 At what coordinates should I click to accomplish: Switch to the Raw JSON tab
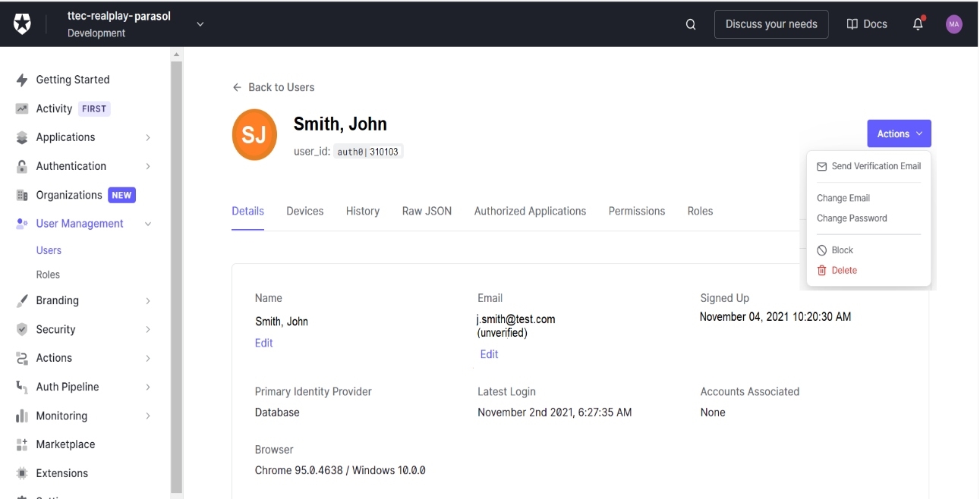(x=427, y=212)
